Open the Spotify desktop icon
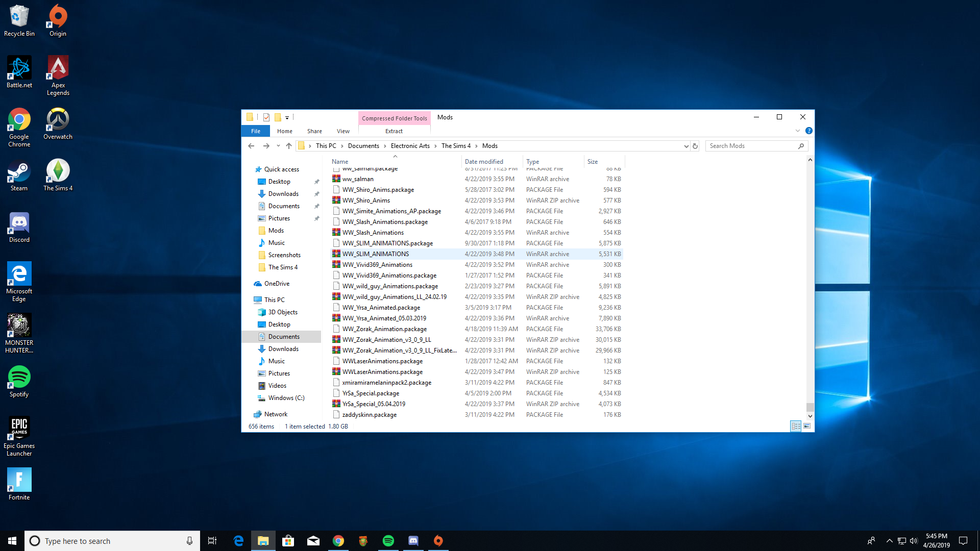Screen dimensions: 980x551 [19, 382]
